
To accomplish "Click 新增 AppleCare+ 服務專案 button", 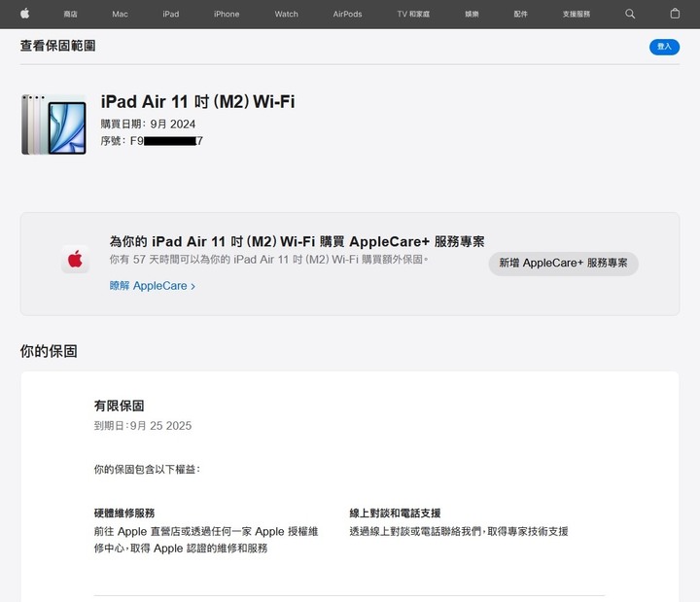I will (x=563, y=264).
